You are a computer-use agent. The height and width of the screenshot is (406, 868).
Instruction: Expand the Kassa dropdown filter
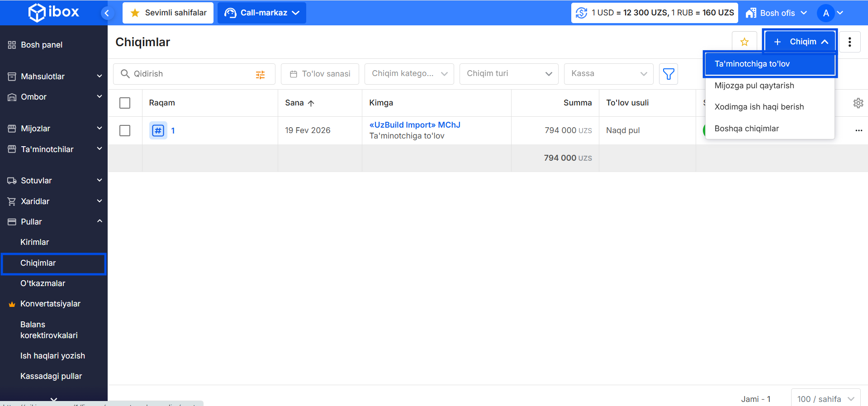(x=608, y=74)
